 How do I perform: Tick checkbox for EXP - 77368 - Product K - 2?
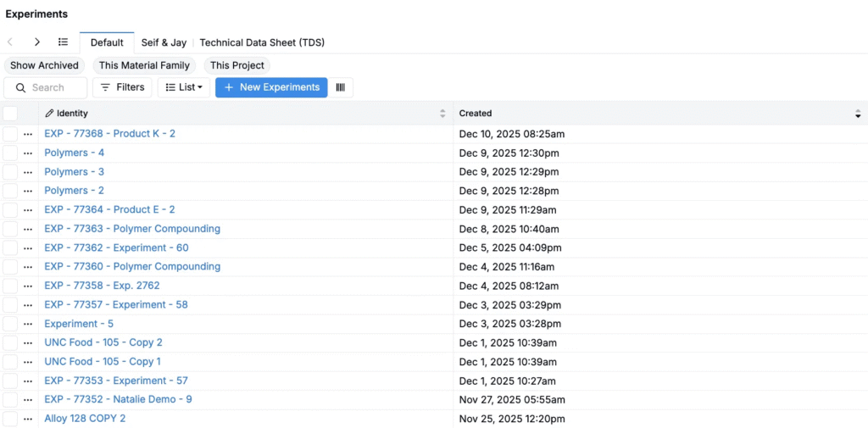[10, 134]
